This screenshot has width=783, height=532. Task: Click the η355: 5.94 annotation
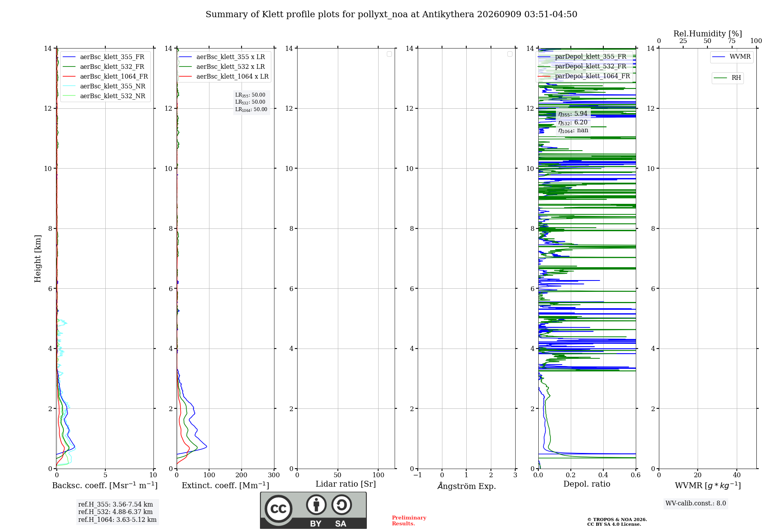point(573,114)
